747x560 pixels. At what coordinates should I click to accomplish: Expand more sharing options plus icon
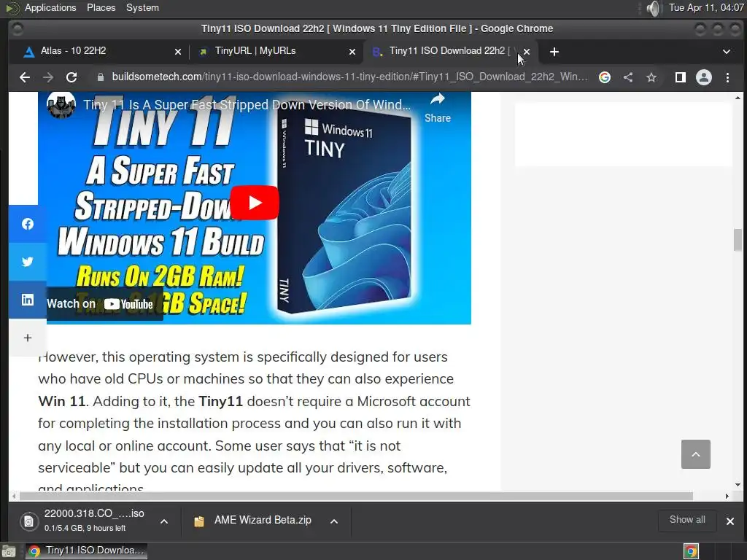[x=28, y=338]
